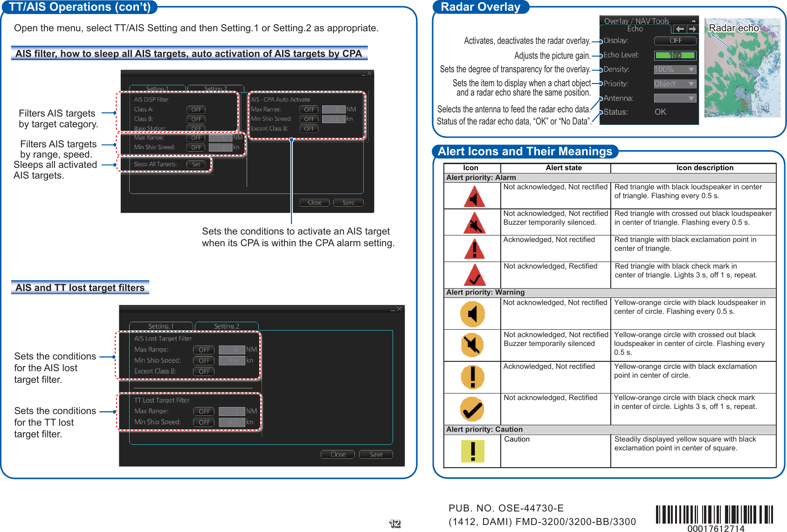Click the 'PUB. NO. OSE-44730-E' text
Image resolution: width=787 pixels, height=532 pixels.
tap(506, 508)
